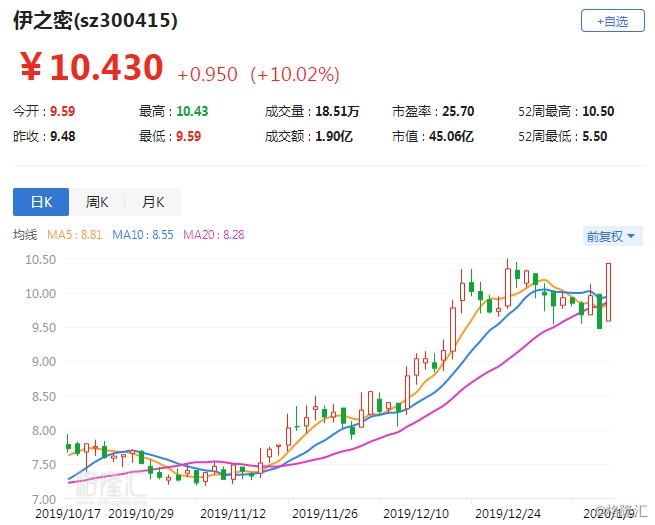The image size is (655, 525).
Task: Click the x-axis date 2019/12/24
Action: pyautogui.click(x=508, y=513)
